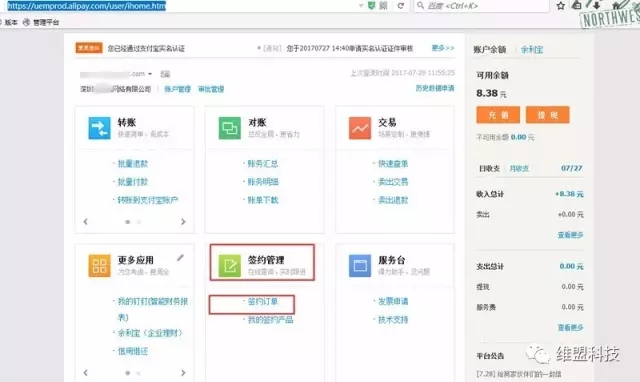
Task: Click the green shield security icon in address bar
Action: click(x=371, y=6)
